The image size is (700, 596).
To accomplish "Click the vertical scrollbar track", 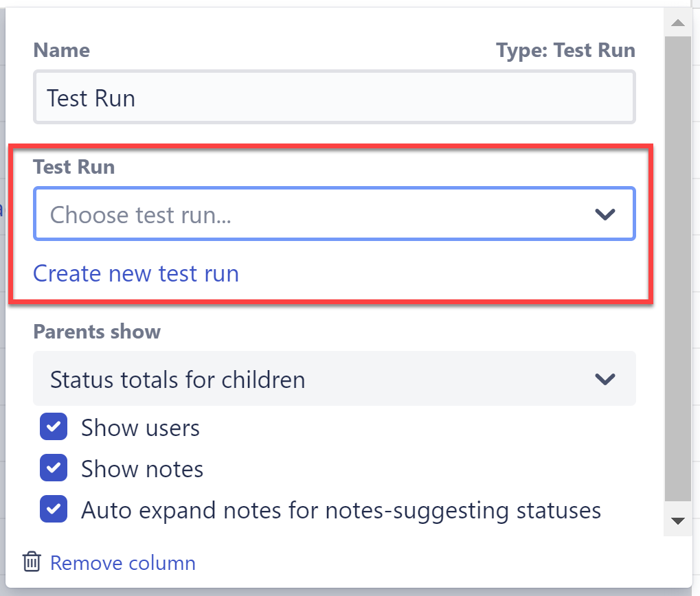I will point(677,275).
